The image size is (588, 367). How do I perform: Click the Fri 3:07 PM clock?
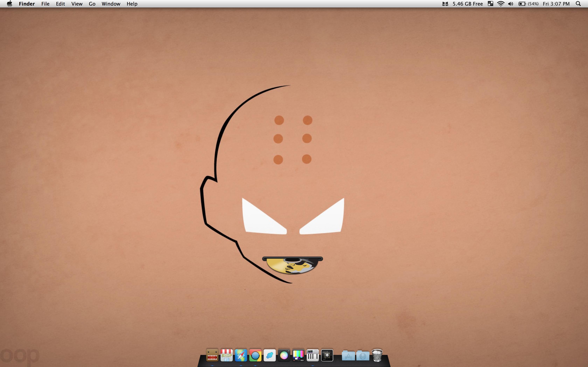(x=556, y=4)
